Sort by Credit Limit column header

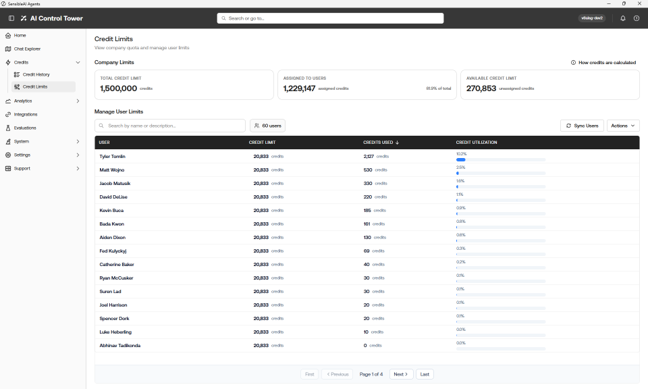[262, 143]
